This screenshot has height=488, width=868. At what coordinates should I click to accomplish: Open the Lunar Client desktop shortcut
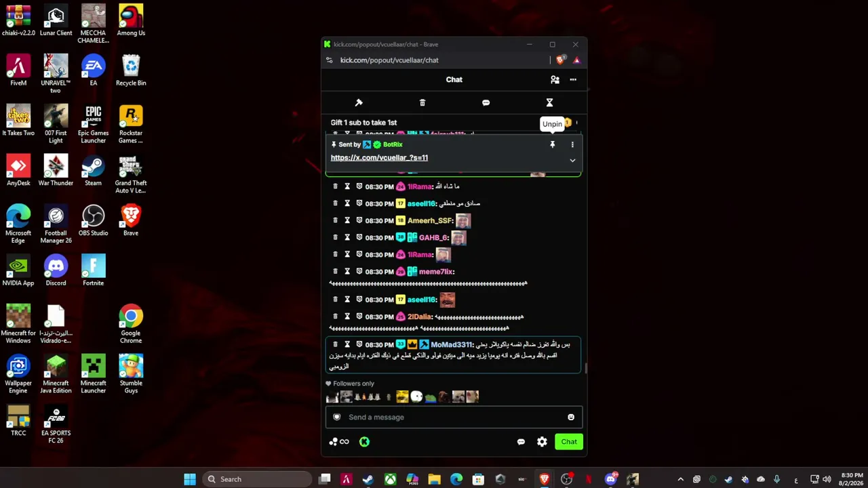coord(56,21)
